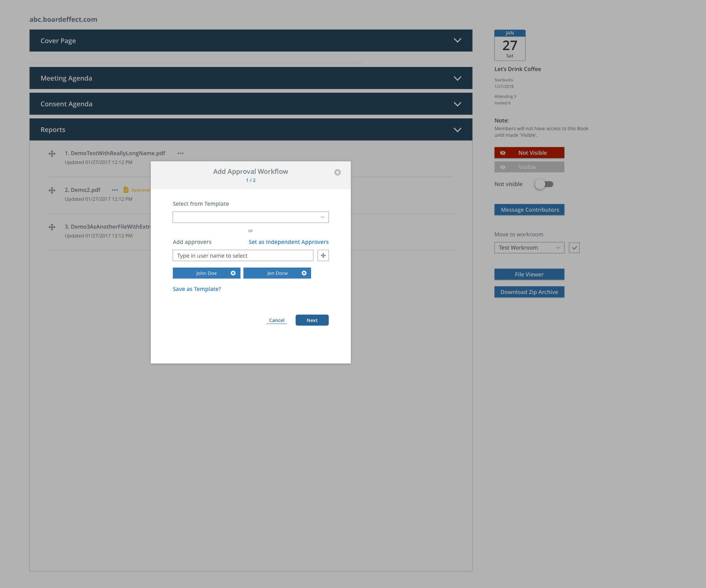Close the Add Approval Workflow dialog
This screenshot has height=588, width=706.
337,172
